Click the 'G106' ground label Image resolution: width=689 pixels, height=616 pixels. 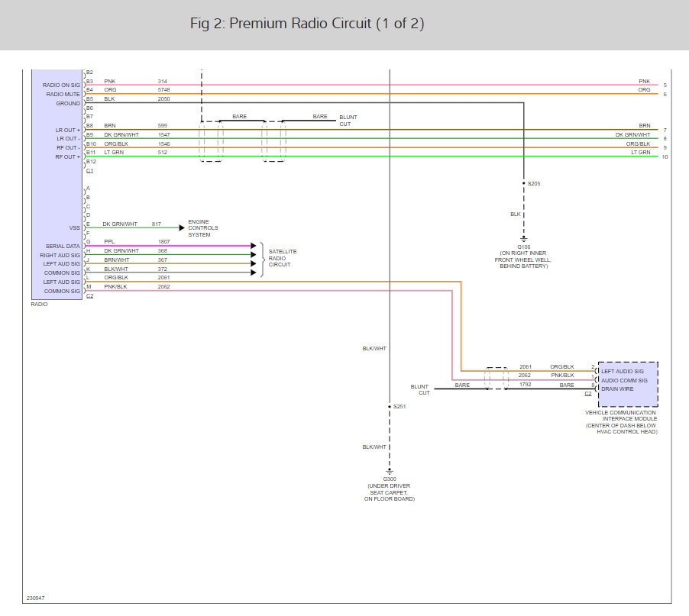(524, 247)
